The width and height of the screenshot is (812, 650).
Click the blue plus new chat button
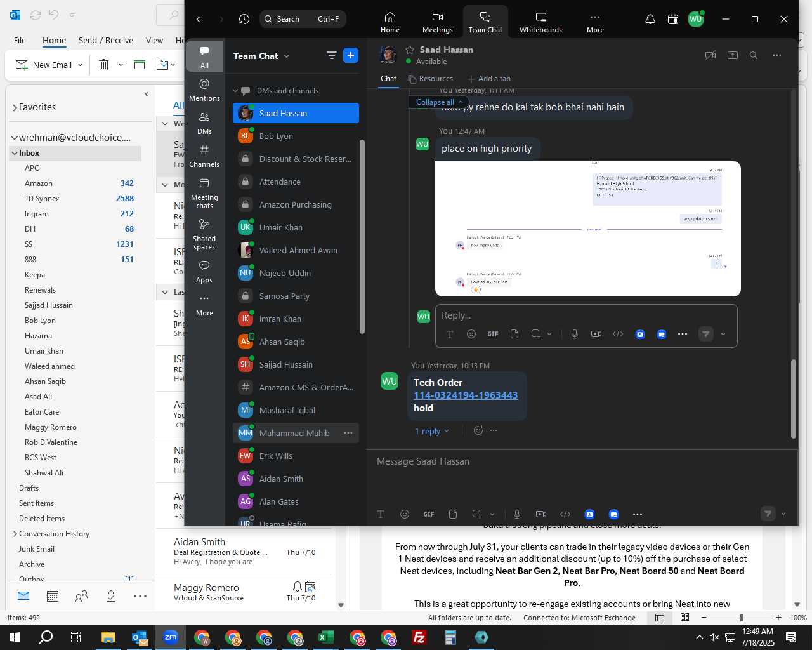(x=351, y=56)
